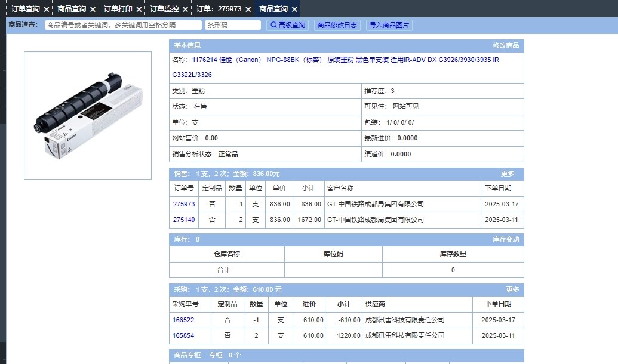618x364 pixels.
Task: Click customer name in order 275140 row
Action: 375,220
